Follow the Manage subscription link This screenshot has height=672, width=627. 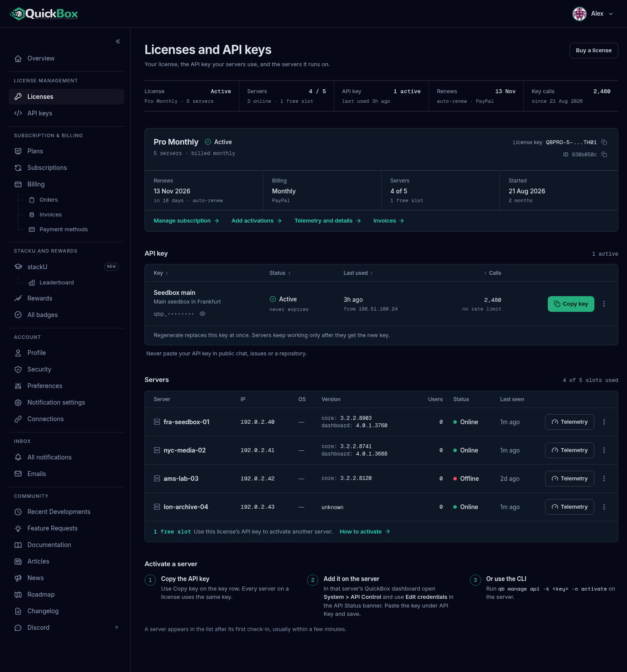tap(186, 221)
